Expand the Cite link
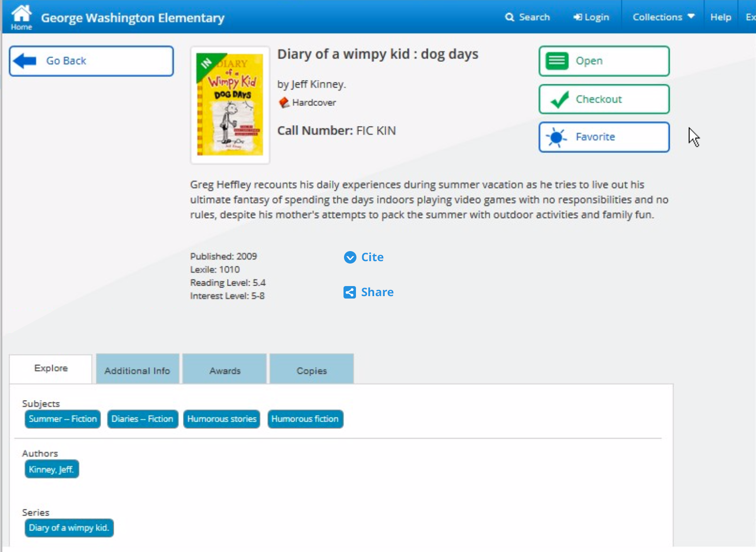 click(372, 257)
